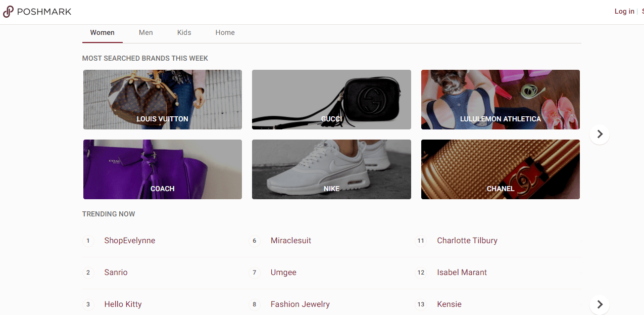Open the Chanel brand card
The image size is (644, 315).
pyautogui.click(x=501, y=169)
